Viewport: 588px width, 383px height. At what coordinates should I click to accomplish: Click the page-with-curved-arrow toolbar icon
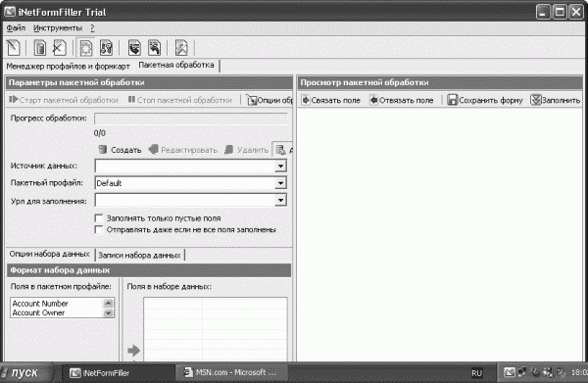coord(154,48)
